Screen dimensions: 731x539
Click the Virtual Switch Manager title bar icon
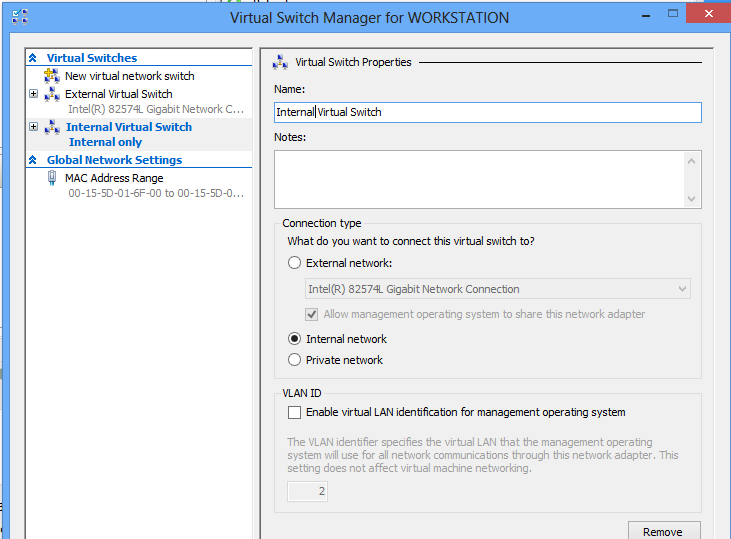tap(18, 16)
